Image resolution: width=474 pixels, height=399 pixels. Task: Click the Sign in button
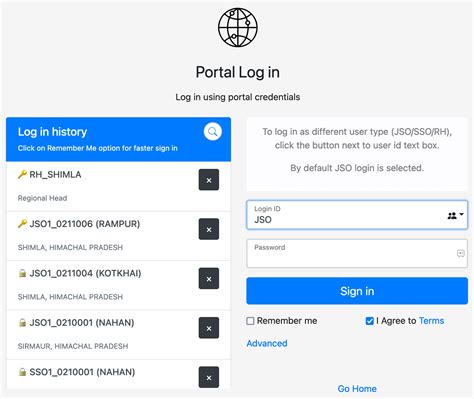pos(357,291)
